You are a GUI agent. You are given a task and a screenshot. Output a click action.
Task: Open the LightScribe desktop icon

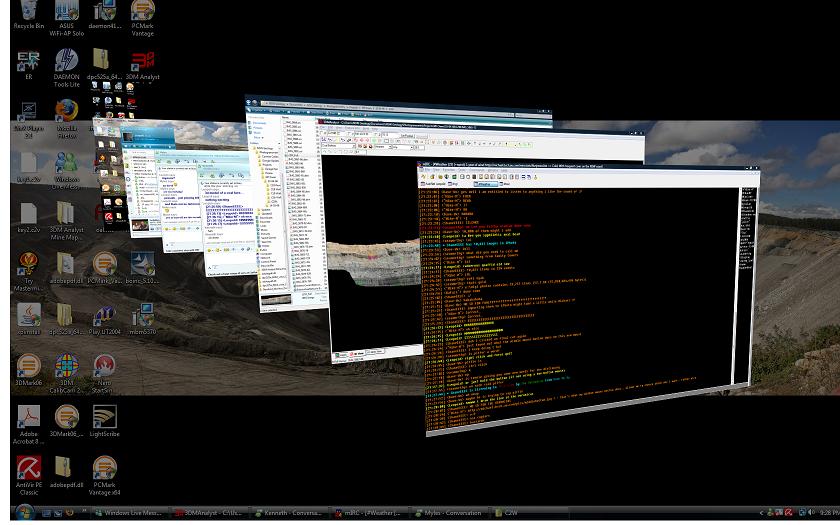[x=104, y=421]
